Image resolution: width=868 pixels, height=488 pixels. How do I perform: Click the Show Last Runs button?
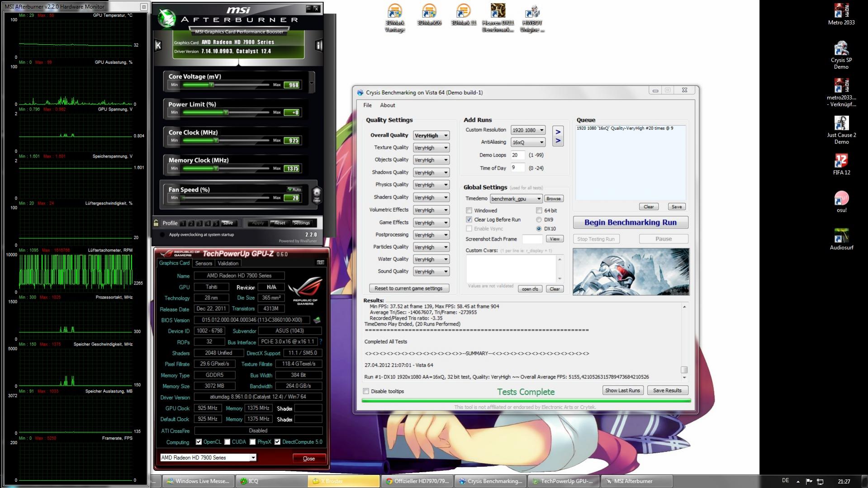point(622,390)
